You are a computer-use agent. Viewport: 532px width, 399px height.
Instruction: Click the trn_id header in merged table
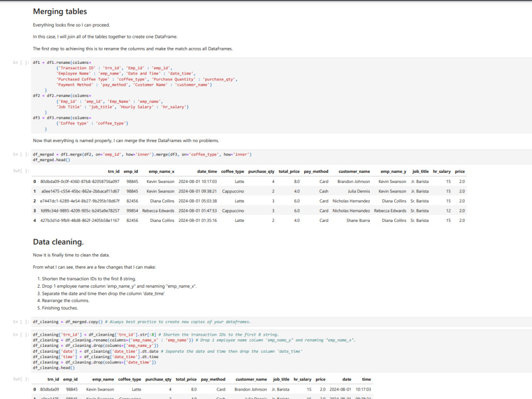[x=114, y=172]
